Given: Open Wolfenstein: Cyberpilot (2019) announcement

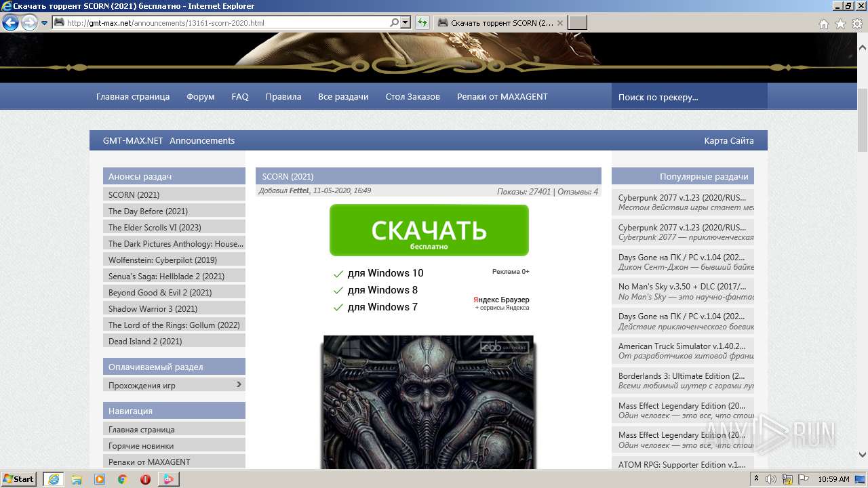Looking at the screenshot, I should coord(174,260).
